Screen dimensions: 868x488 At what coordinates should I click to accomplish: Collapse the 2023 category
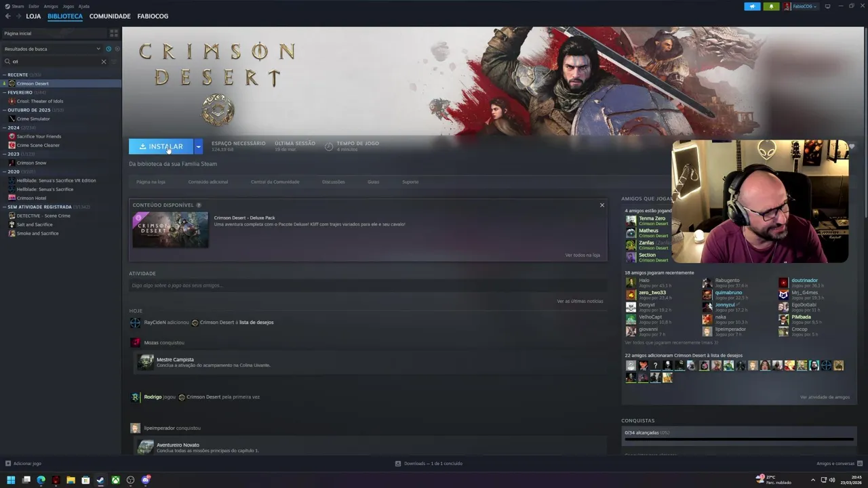click(4, 154)
